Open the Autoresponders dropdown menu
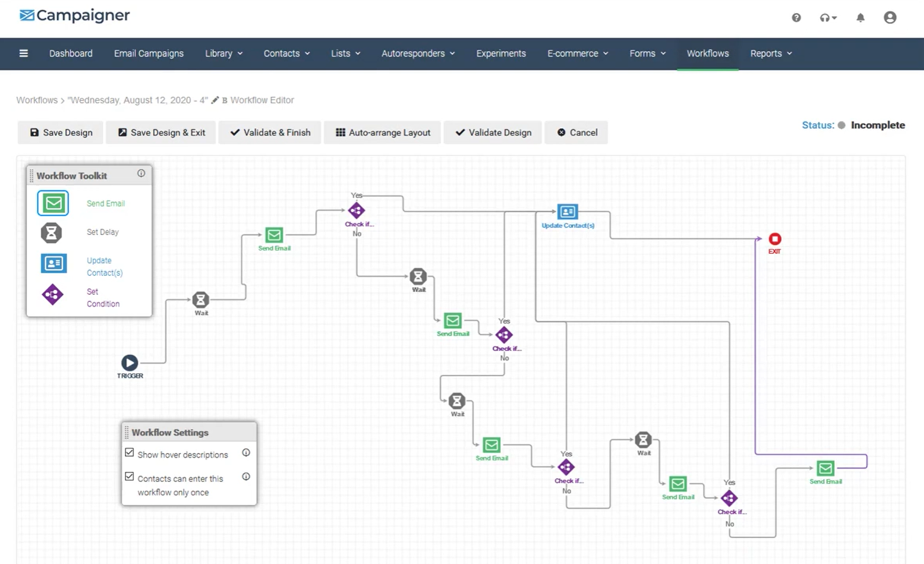This screenshot has height=564, width=924. tap(418, 53)
